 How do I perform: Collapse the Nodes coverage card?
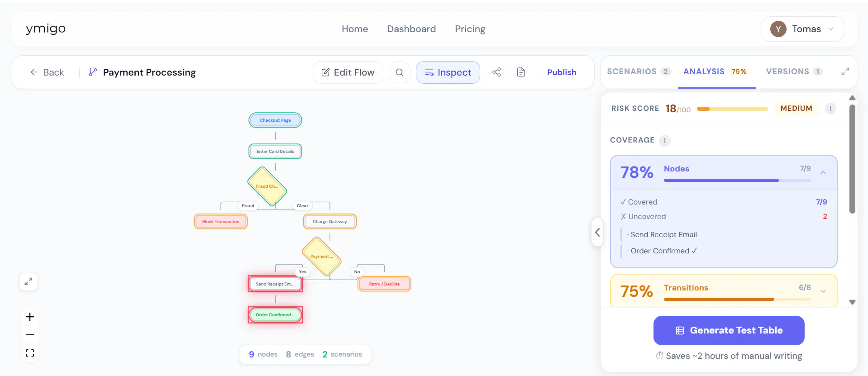pyautogui.click(x=823, y=172)
